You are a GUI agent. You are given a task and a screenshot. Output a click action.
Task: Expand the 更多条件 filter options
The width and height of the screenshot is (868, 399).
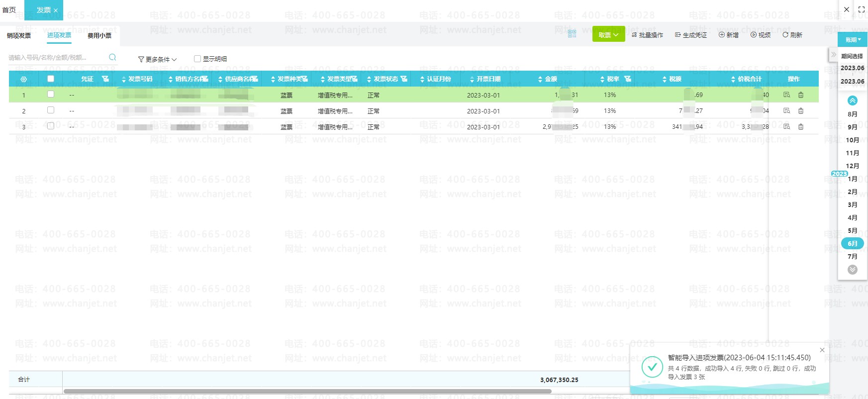pyautogui.click(x=157, y=59)
